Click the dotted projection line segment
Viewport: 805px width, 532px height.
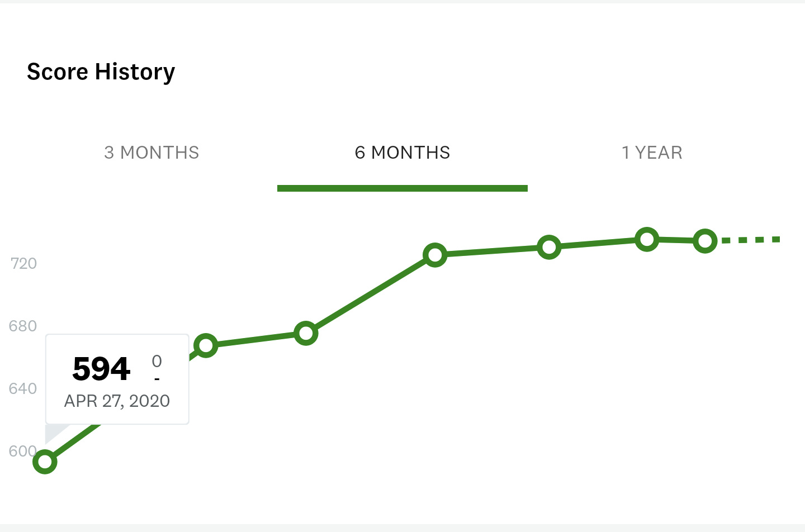[x=751, y=240]
